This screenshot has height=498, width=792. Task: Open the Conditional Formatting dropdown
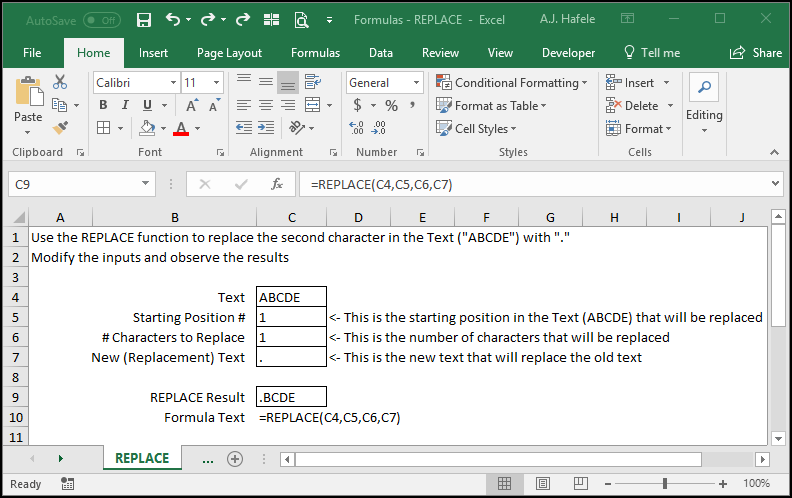point(512,82)
